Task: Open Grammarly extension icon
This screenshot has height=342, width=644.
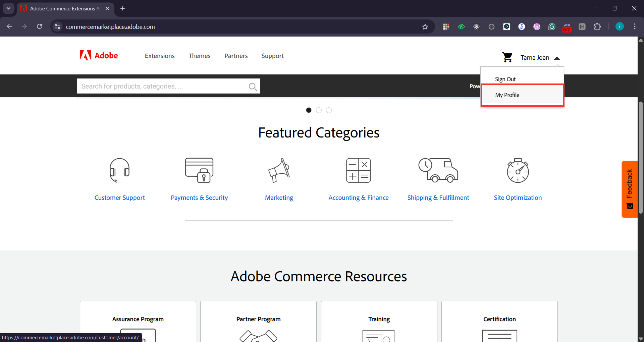Action: click(552, 27)
